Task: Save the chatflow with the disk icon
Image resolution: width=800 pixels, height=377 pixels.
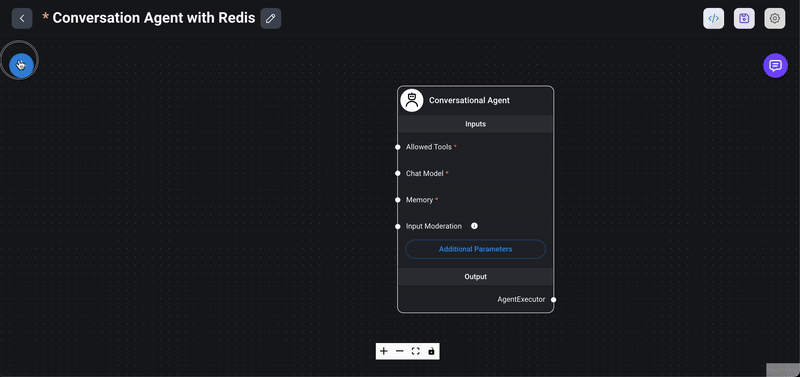Action: [744, 18]
